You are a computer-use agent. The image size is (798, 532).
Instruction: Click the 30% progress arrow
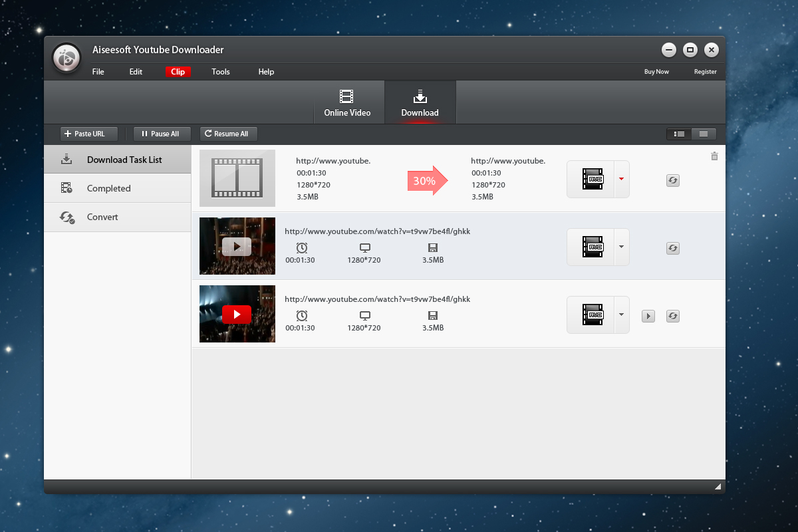point(427,180)
